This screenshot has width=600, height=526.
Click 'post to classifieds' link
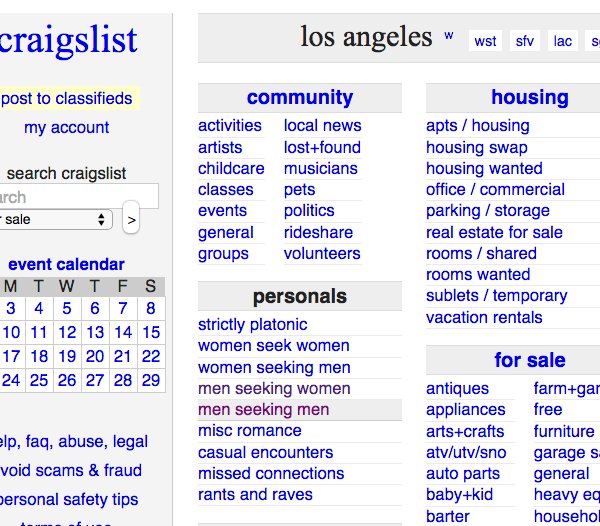click(x=67, y=98)
